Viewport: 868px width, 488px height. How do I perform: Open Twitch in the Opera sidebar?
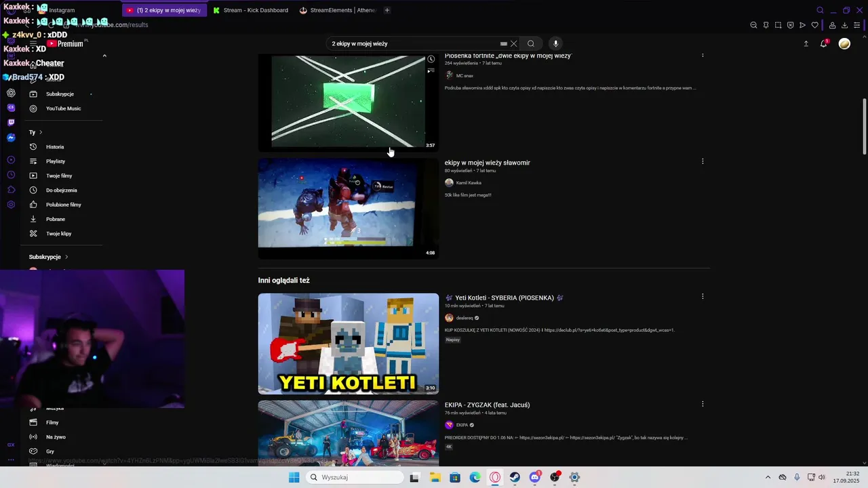pyautogui.click(x=11, y=123)
